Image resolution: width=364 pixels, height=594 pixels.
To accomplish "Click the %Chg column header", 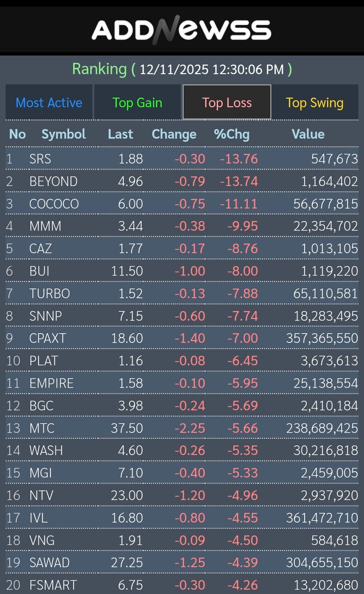I will [232, 134].
